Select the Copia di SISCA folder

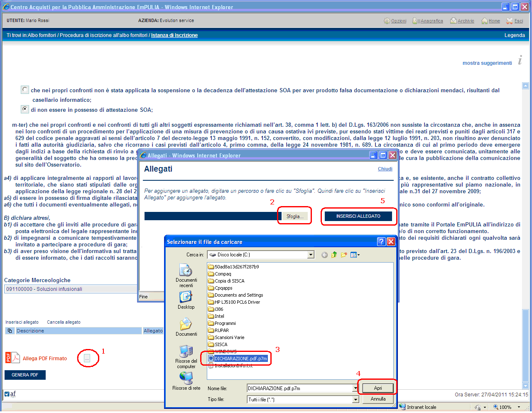[226, 281]
